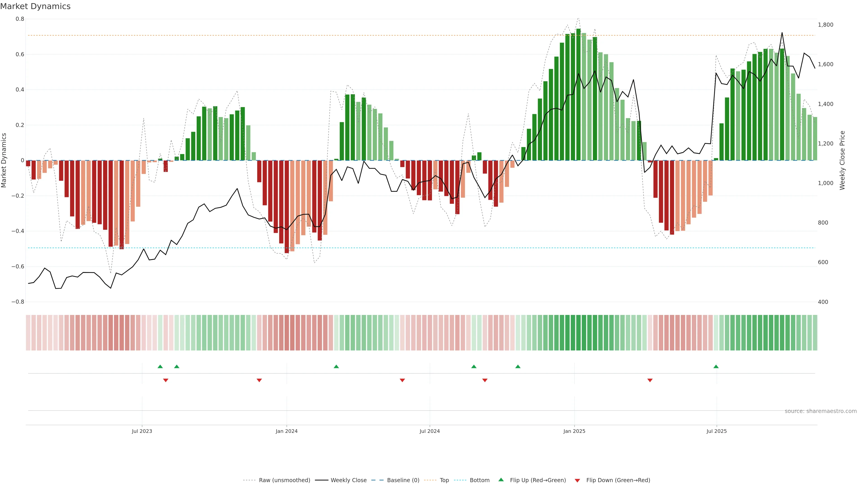Click the Market Dynamics chart title
868x488 pixels.
(35, 6)
